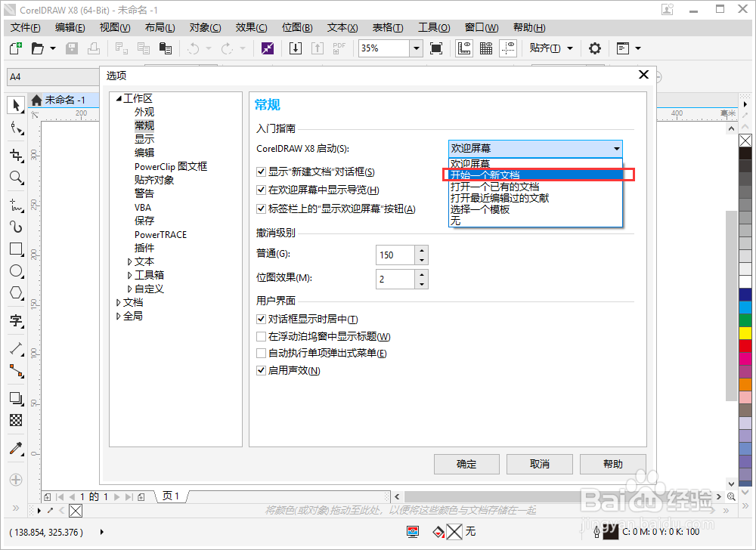Open the 位图(B) menu
This screenshot has height=550, width=756.
click(x=297, y=27)
